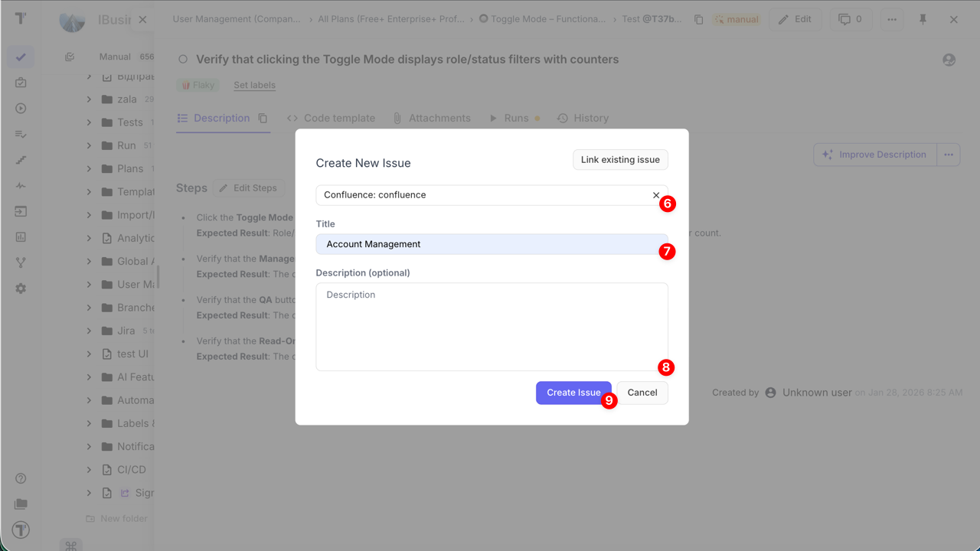The height and width of the screenshot is (551, 980).
Task: Cancel the Create New Issue dialog
Action: pos(642,393)
